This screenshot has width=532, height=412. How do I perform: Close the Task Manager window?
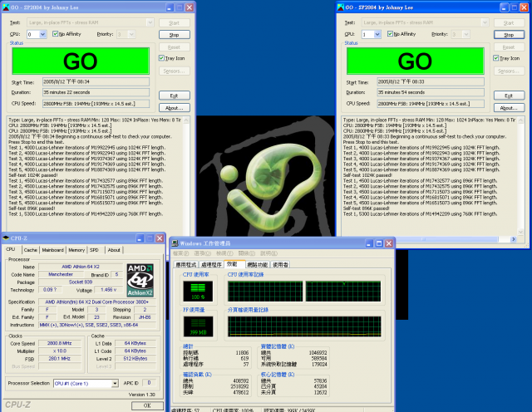pyautogui.click(x=389, y=243)
